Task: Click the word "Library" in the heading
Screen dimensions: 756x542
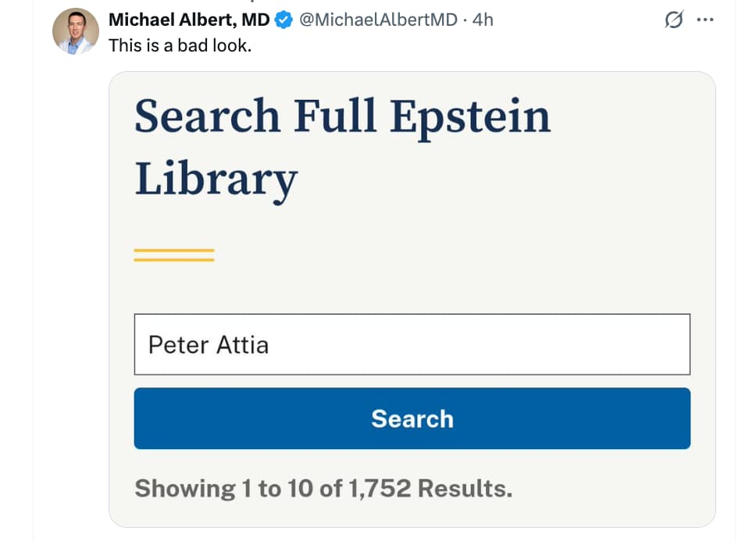Action: click(x=216, y=179)
